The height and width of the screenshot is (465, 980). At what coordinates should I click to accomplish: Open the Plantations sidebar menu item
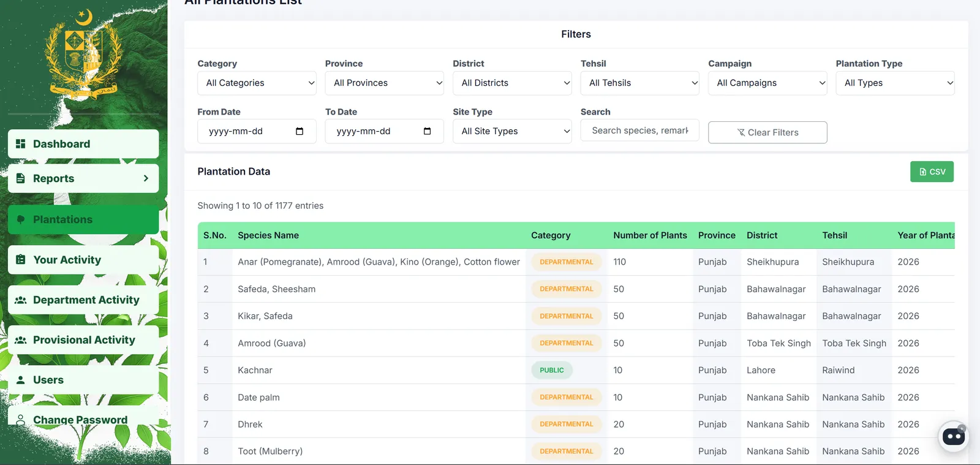[83, 219]
